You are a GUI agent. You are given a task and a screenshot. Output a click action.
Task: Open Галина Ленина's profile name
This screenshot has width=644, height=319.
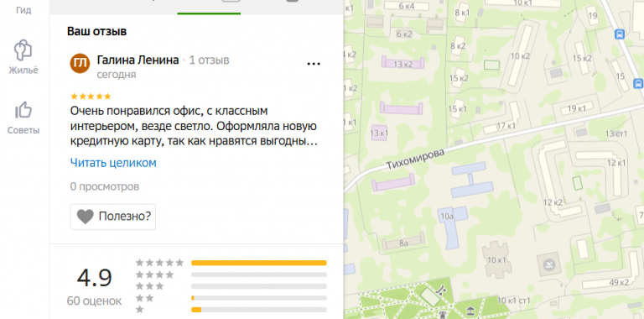pos(138,60)
